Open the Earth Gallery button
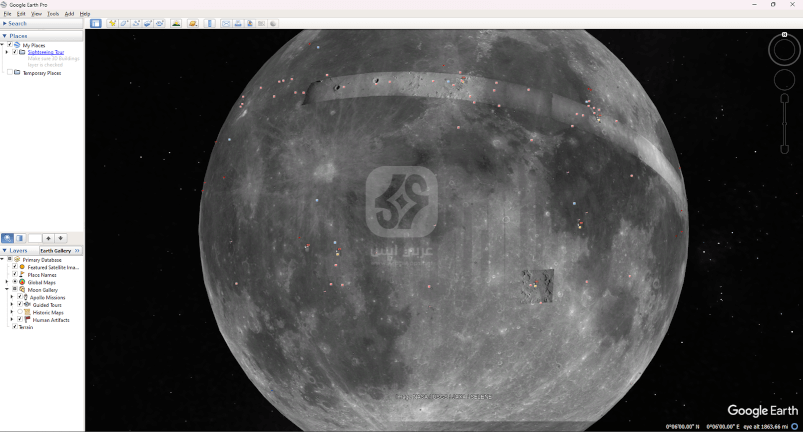803x432 pixels. click(60, 251)
